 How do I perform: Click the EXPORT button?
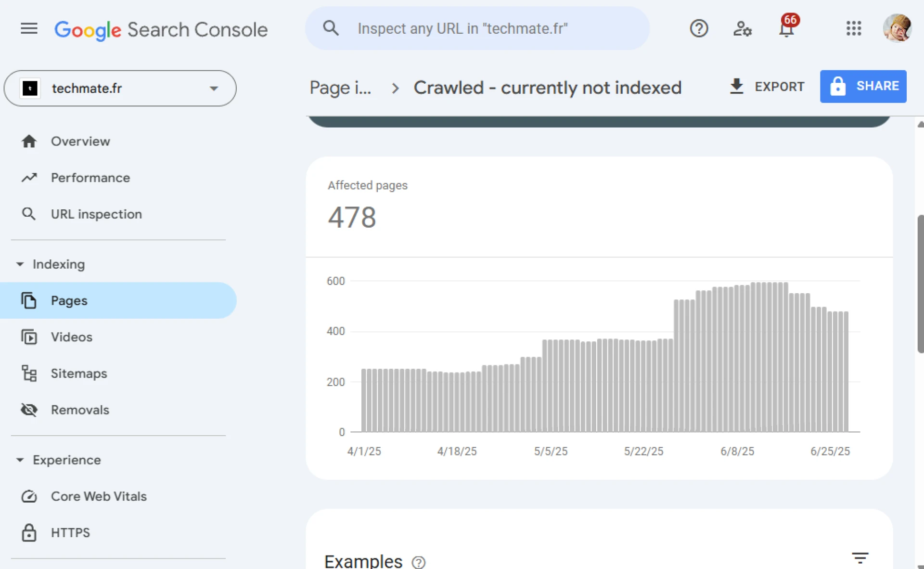pos(767,87)
